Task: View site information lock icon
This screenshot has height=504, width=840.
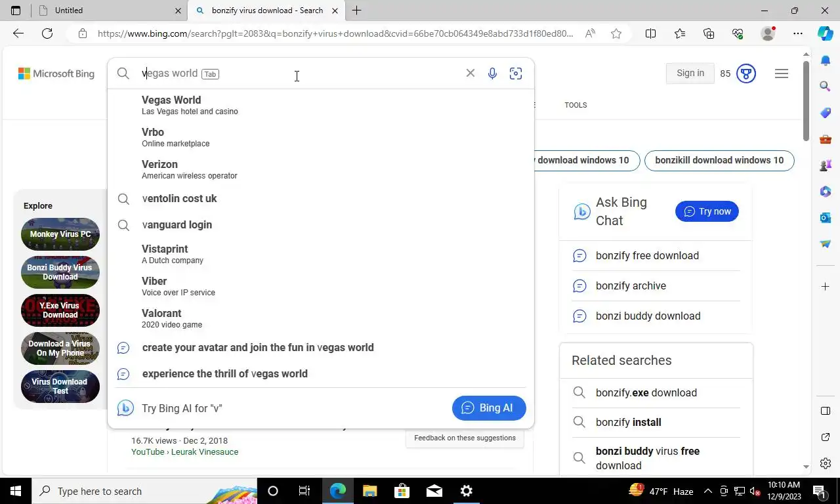Action: [82, 33]
